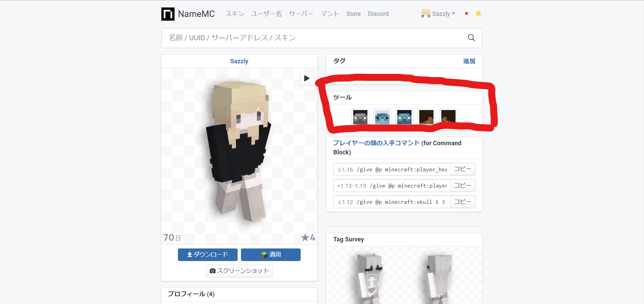Open the Sazzly account dropdown

tap(444, 14)
